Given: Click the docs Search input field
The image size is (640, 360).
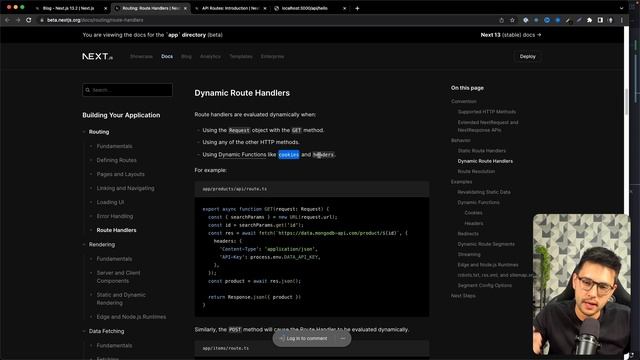Looking at the screenshot, I should (127, 90).
